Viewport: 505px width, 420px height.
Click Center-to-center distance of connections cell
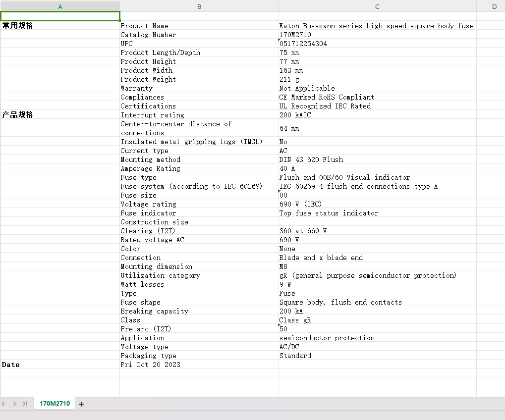[x=199, y=128]
